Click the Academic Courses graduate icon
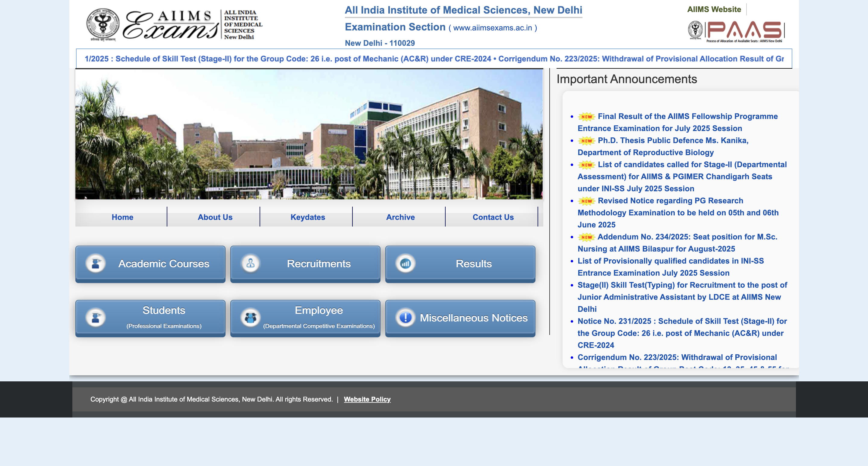Image resolution: width=868 pixels, height=466 pixels. (96, 263)
